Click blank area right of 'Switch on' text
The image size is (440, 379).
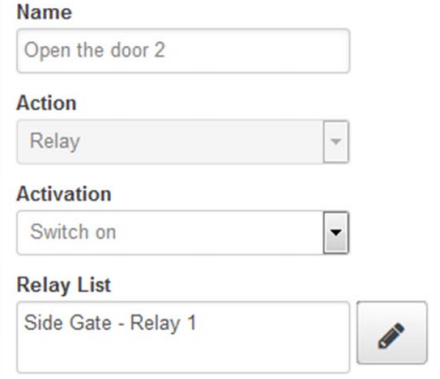(x=220, y=233)
